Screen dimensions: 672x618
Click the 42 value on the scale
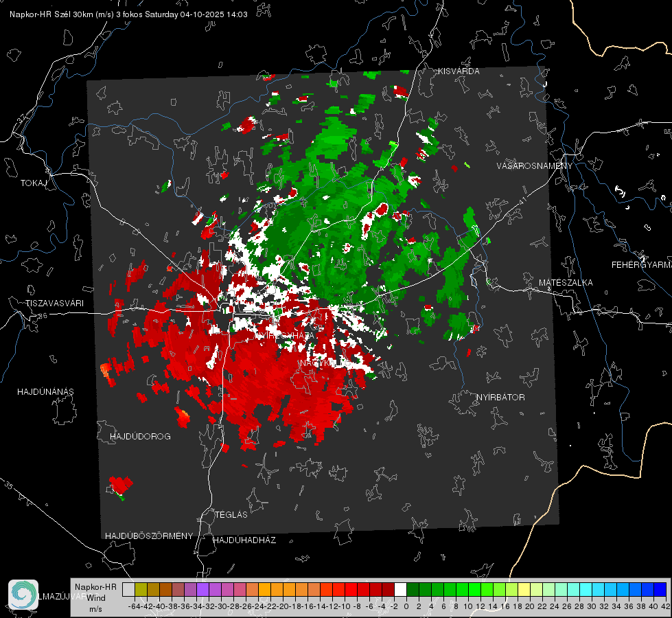666,606
